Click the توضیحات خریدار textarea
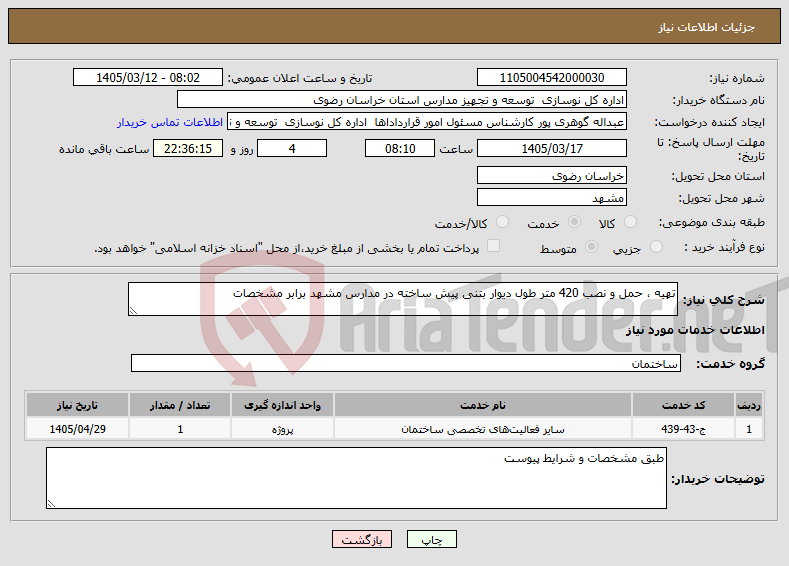 [x=356, y=478]
